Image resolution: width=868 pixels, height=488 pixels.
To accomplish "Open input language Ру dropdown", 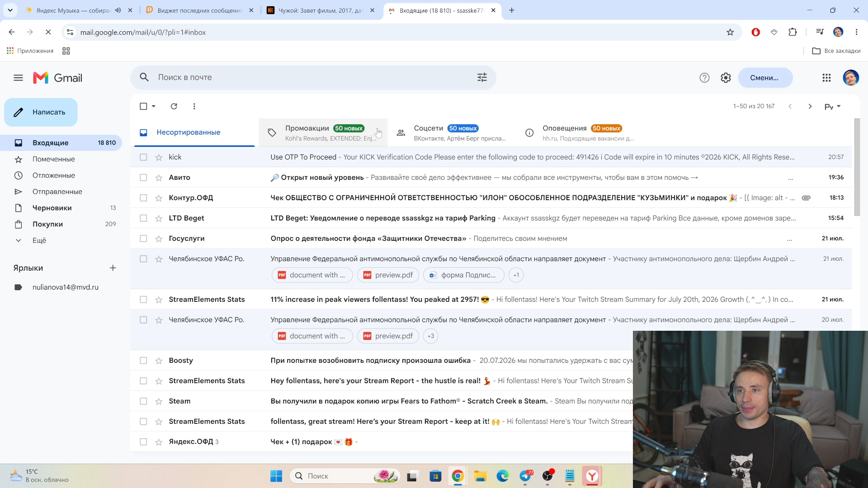I will tap(832, 107).
